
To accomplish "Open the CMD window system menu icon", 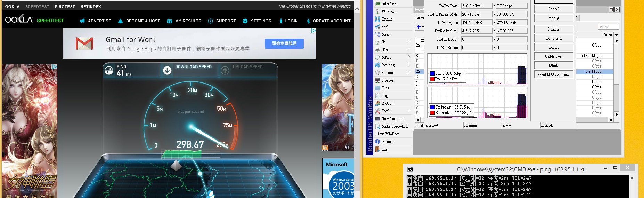I will tap(410, 169).
